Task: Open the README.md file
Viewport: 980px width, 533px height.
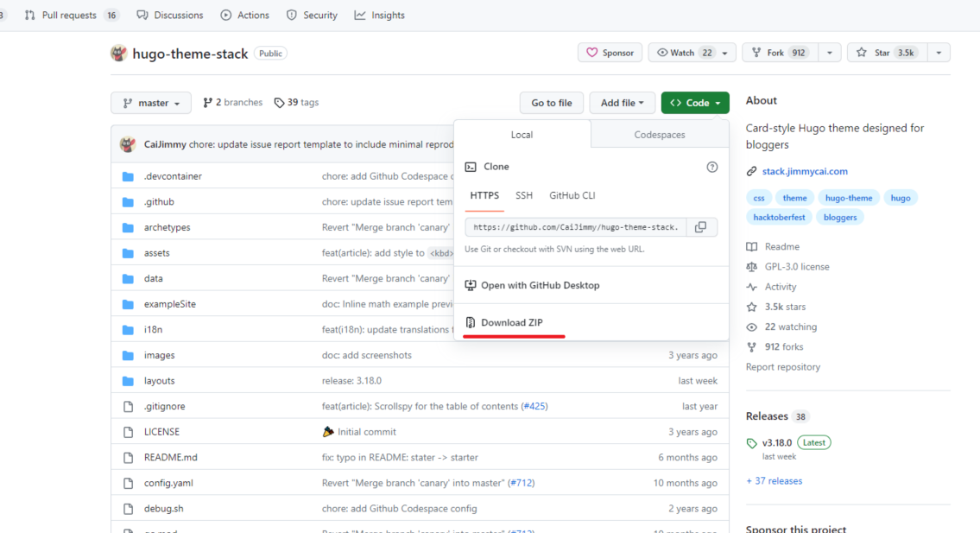Action: [x=171, y=458]
